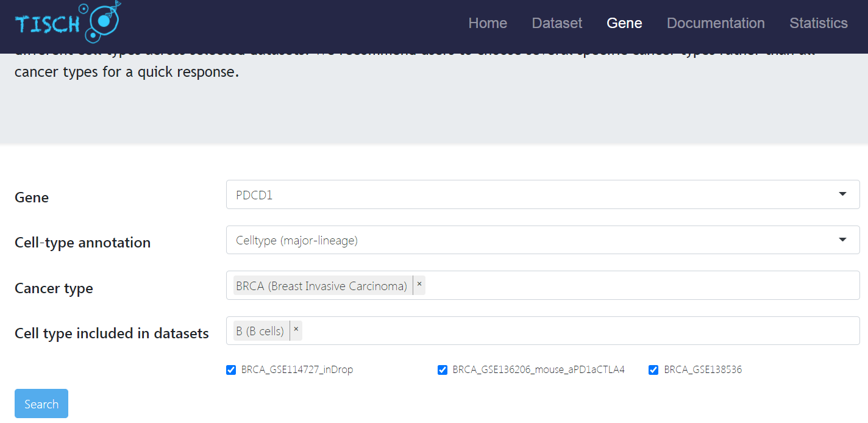Open the Gene page
This screenshot has width=868, height=423.
click(624, 23)
